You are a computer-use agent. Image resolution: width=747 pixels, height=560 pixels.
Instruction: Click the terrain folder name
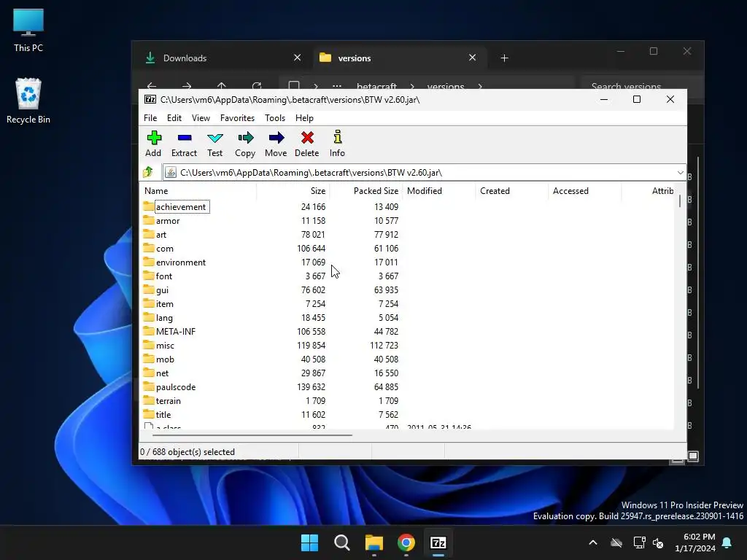pyautogui.click(x=169, y=401)
